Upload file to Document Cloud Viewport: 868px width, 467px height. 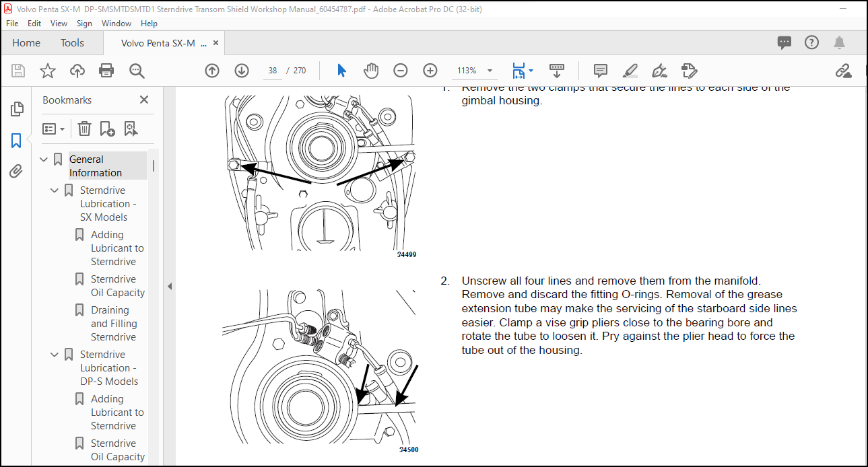click(77, 71)
